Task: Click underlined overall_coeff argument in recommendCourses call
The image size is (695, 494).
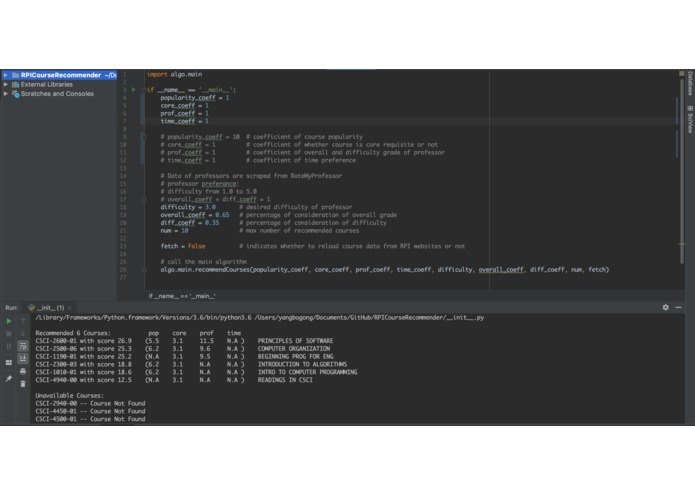Action: pyautogui.click(x=501, y=269)
